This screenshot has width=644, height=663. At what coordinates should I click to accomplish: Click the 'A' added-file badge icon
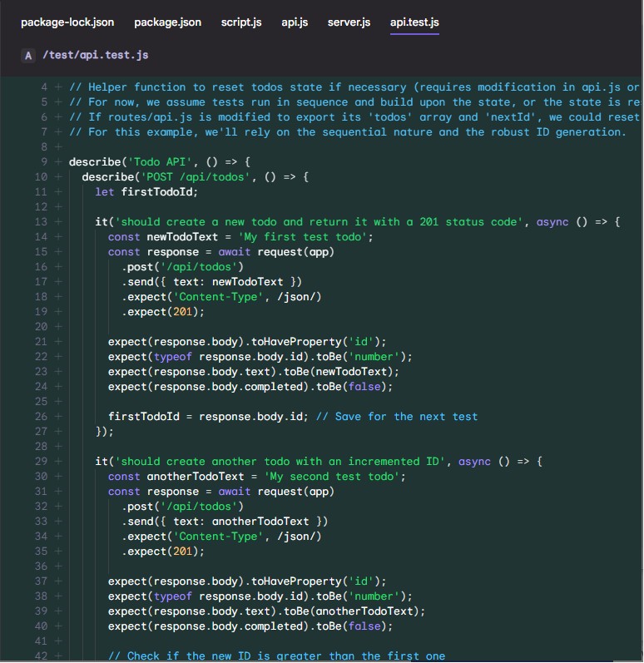click(28, 56)
